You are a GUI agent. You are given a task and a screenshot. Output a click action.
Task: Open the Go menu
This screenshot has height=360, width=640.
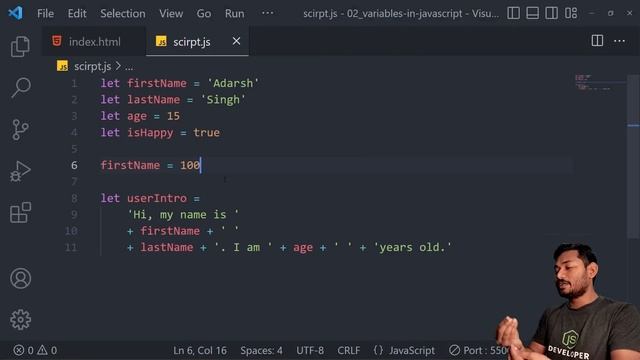pyautogui.click(x=204, y=13)
